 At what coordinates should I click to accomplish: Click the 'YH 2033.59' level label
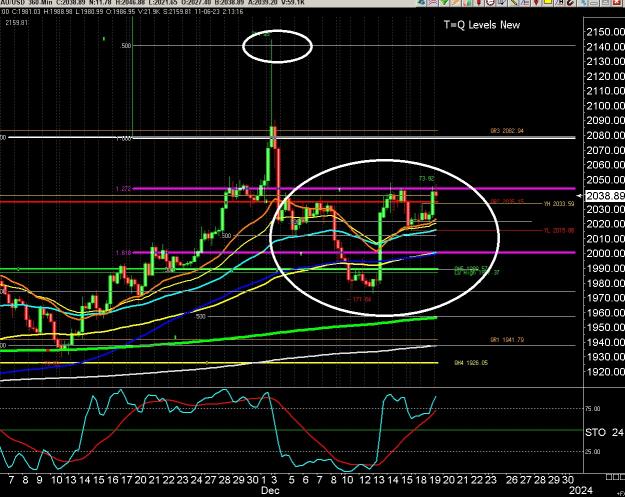[559, 204]
